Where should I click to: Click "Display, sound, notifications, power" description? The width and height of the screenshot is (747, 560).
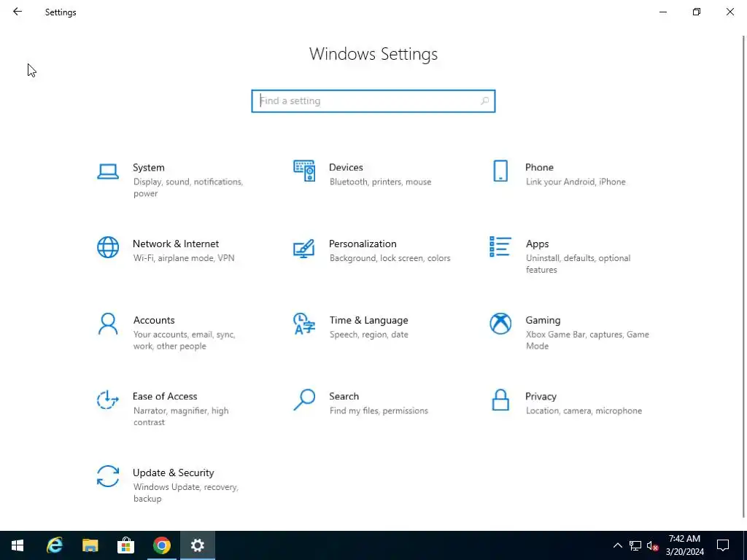point(188,187)
